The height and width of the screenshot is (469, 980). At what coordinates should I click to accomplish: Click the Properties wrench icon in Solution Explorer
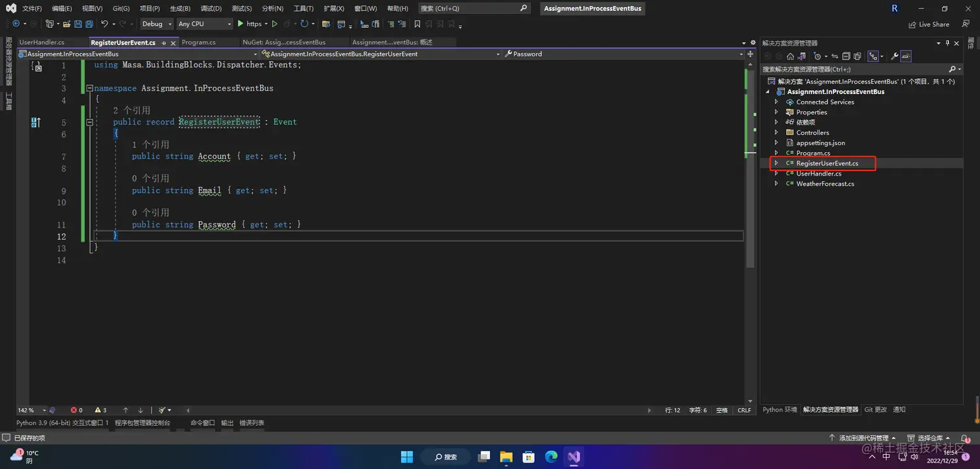point(894,56)
